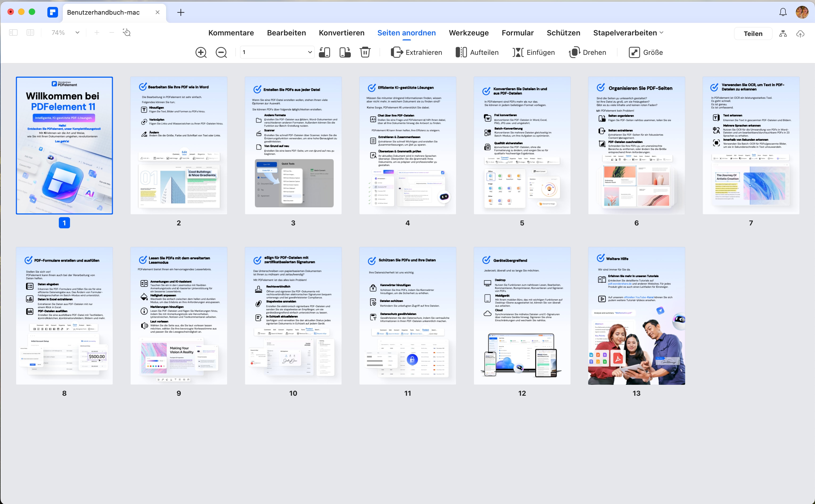Click the hierarchy share icon next to Teilen
815x504 pixels.
(x=783, y=34)
